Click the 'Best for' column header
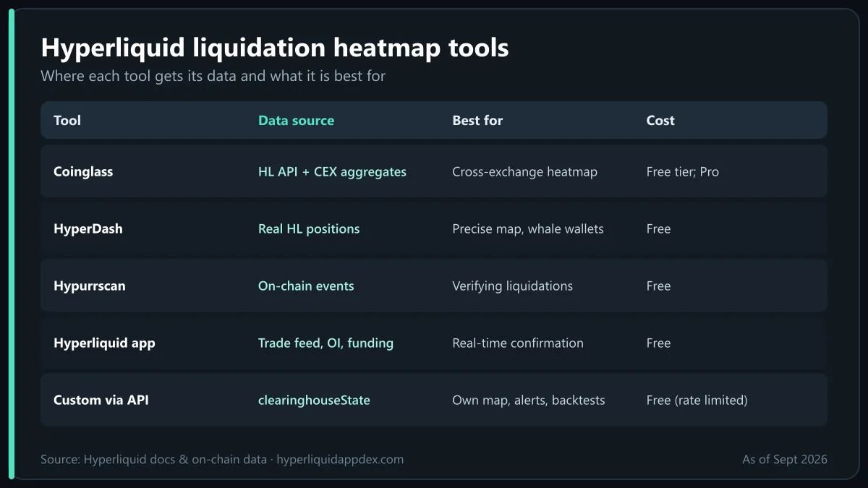This screenshot has height=488, width=868. tap(477, 121)
